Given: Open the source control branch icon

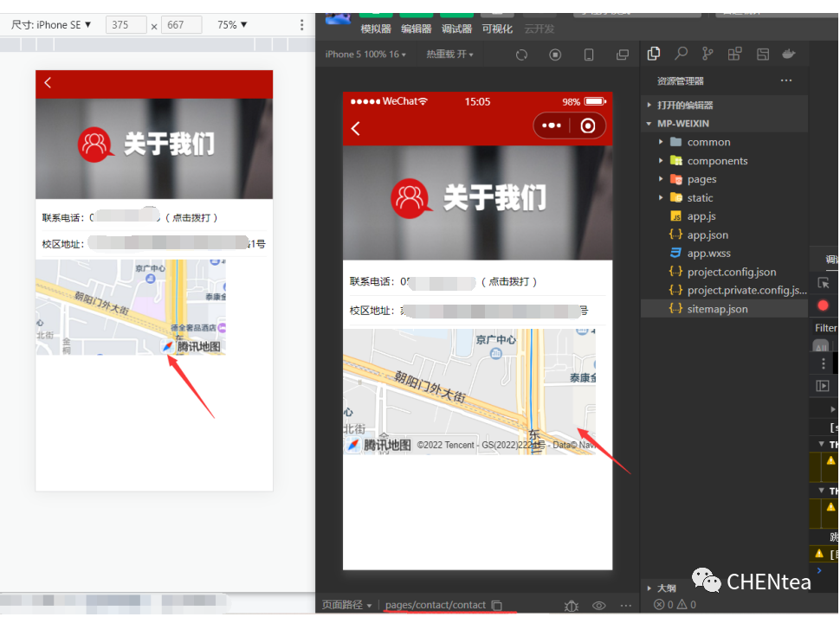Looking at the screenshot, I should pos(708,54).
